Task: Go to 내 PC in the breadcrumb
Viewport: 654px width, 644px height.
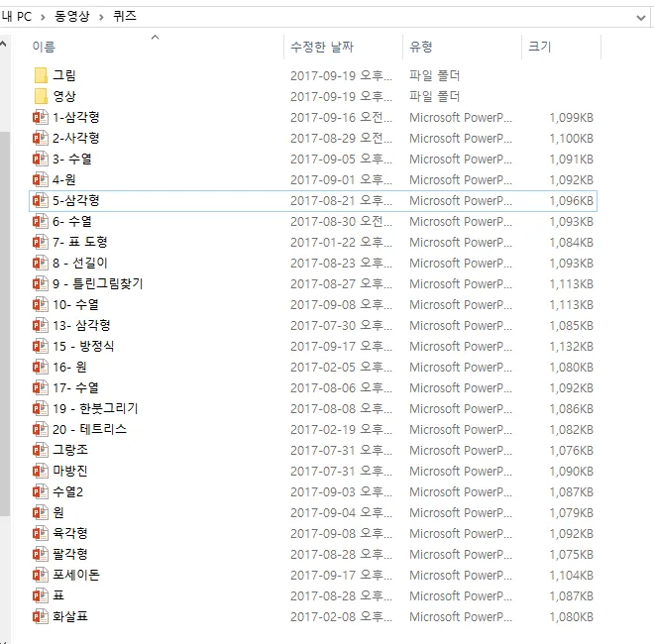Action: point(17,16)
